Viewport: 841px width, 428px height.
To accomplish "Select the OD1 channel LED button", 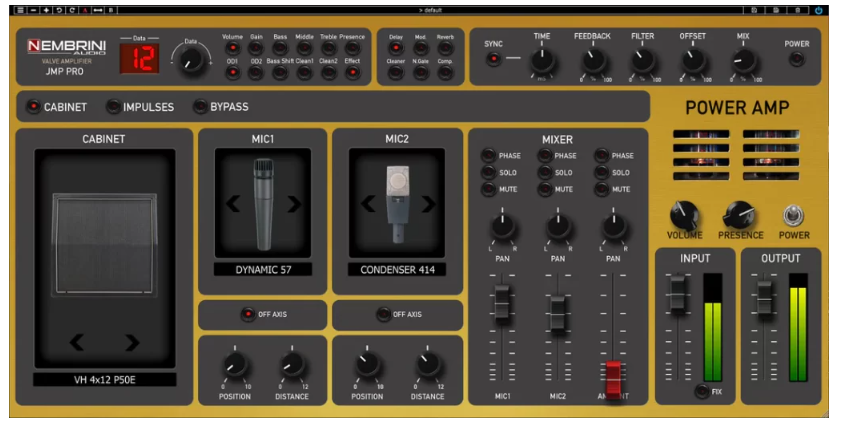I will click(232, 72).
